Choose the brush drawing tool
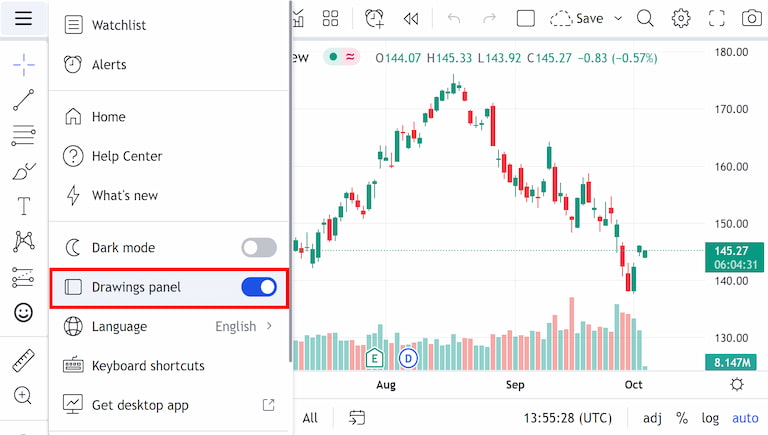 (24, 171)
